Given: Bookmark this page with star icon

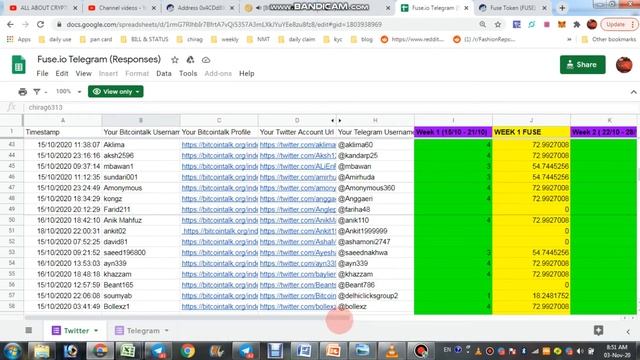Looking at the screenshot, I should [x=498, y=24].
